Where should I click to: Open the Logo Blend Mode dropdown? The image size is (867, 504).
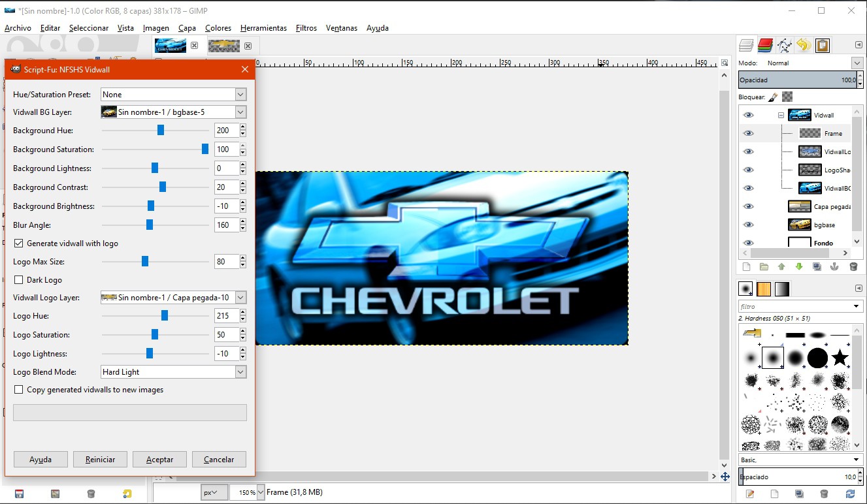tap(173, 372)
